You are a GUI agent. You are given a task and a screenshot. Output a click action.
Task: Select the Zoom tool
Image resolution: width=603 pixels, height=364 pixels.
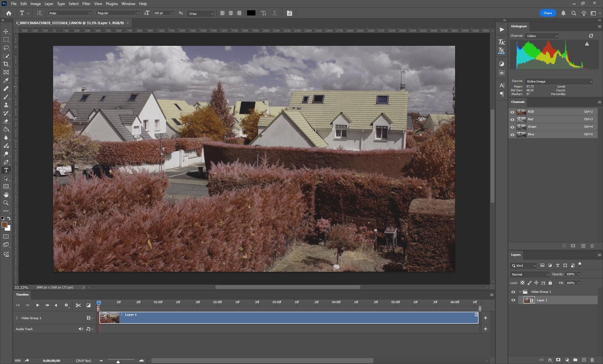point(6,203)
